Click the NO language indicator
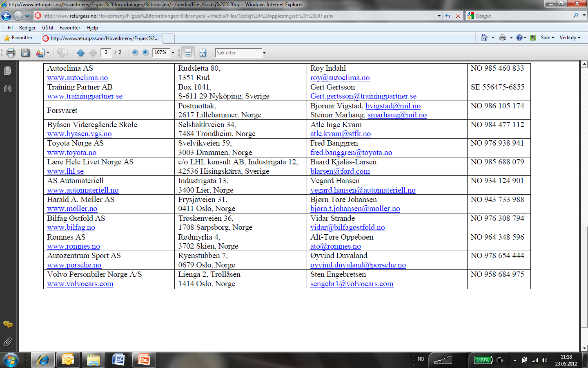The height and width of the screenshot is (368, 588). click(x=421, y=359)
